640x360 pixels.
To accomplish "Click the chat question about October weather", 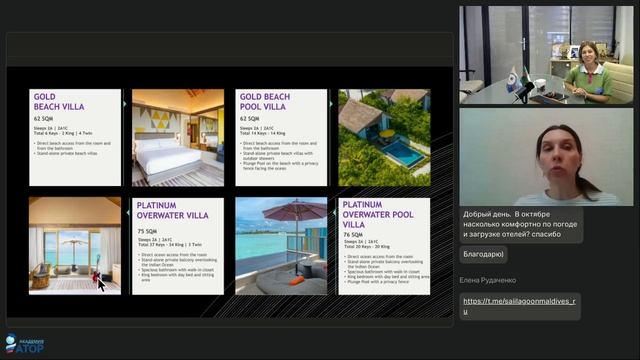I will (x=520, y=224).
